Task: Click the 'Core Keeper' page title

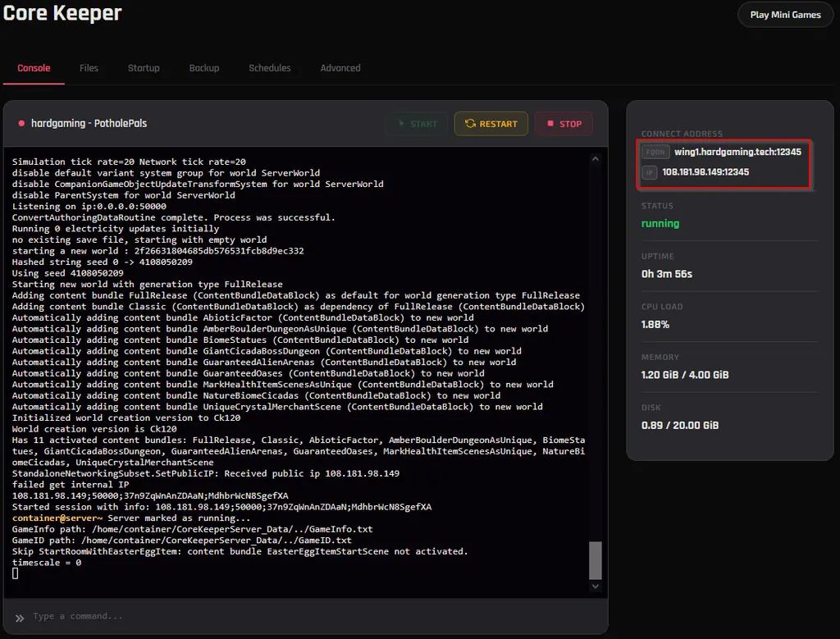Action: point(62,13)
